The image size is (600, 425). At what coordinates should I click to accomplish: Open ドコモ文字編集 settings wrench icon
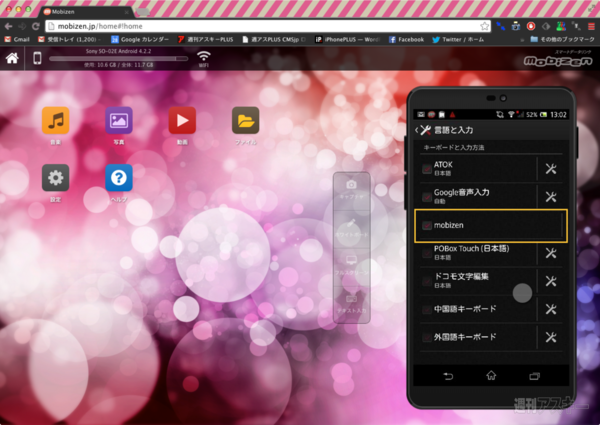pyautogui.click(x=551, y=281)
